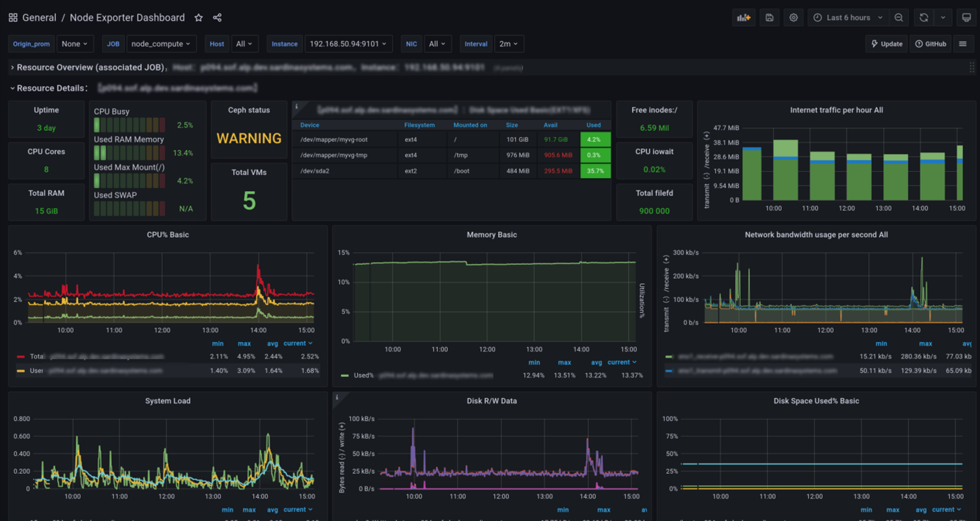Image resolution: width=980 pixels, height=521 pixels.
Task: Click the zoom out time range icon
Action: [x=899, y=17]
